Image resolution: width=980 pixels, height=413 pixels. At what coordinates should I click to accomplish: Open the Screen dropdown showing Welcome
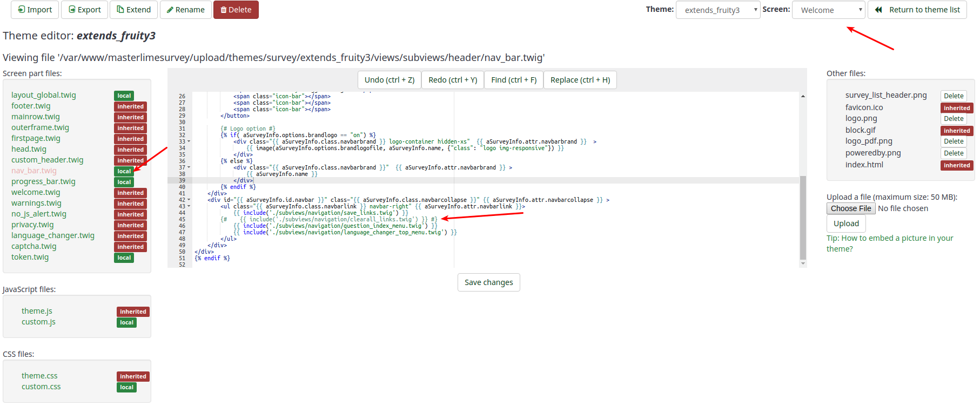point(828,10)
